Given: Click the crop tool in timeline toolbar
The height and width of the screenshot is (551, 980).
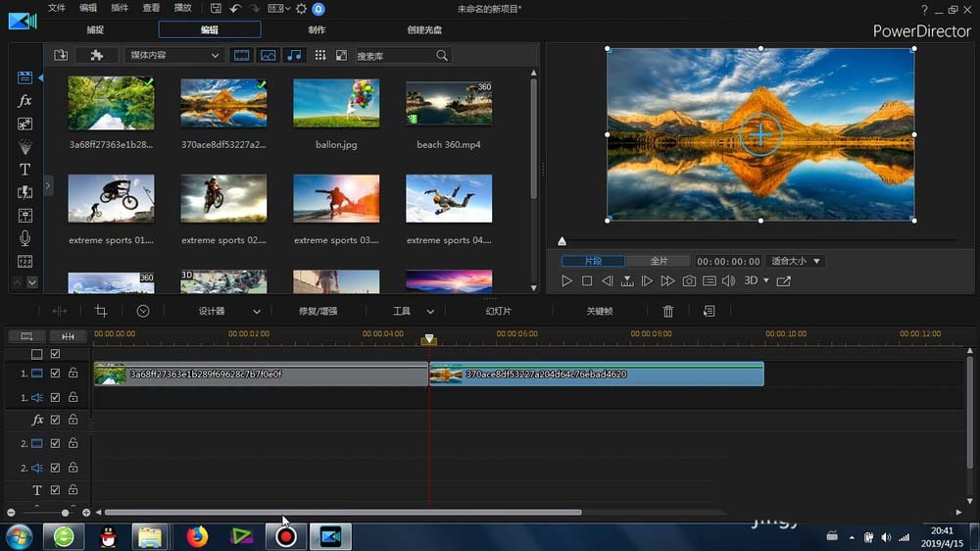Looking at the screenshot, I should coord(100,311).
